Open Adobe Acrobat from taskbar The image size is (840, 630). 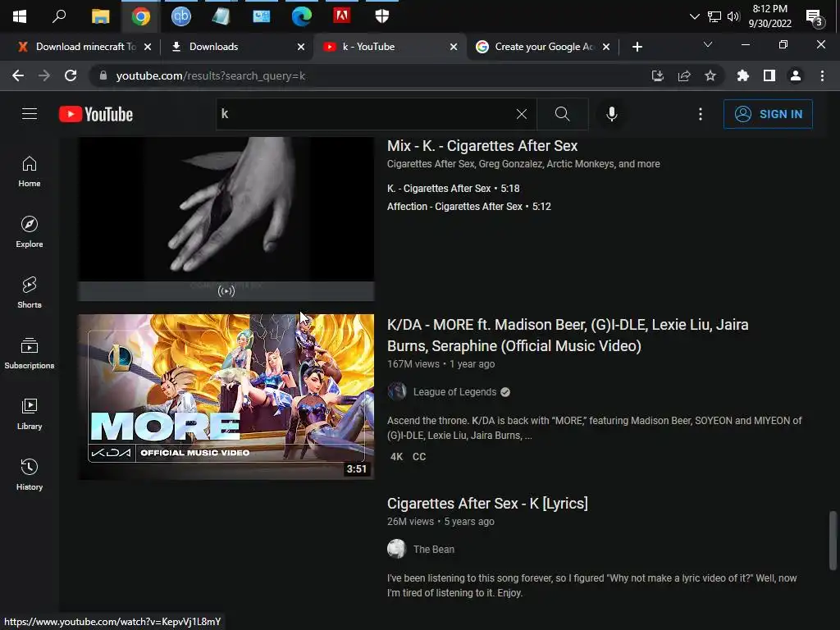(x=342, y=16)
